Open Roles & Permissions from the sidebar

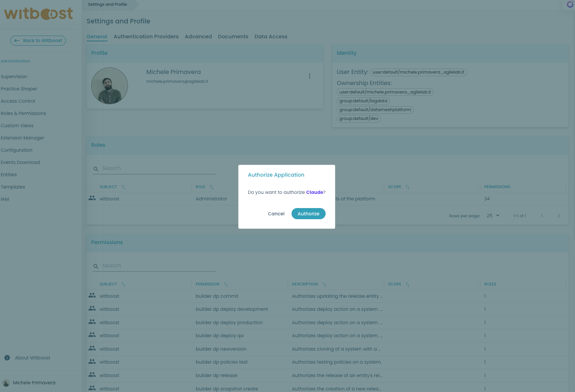click(x=23, y=113)
